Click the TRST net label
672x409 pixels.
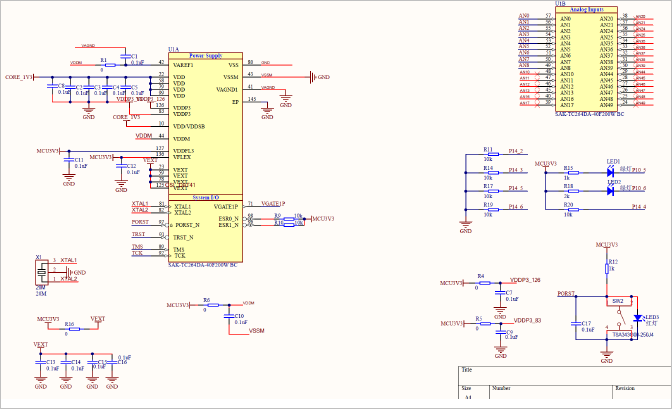(x=138, y=234)
